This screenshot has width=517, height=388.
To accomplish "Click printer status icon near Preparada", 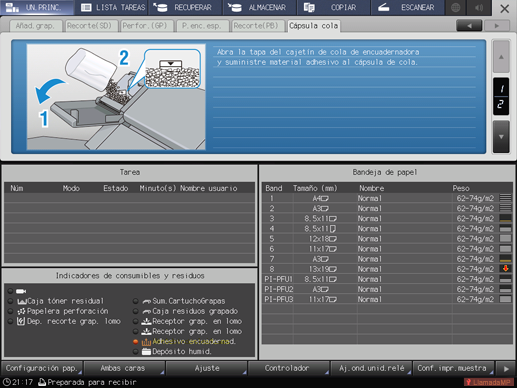I will click(x=42, y=382).
